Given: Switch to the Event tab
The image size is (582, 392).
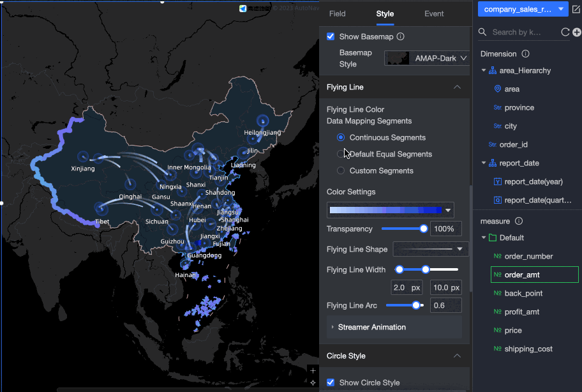Looking at the screenshot, I should (434, 14).
